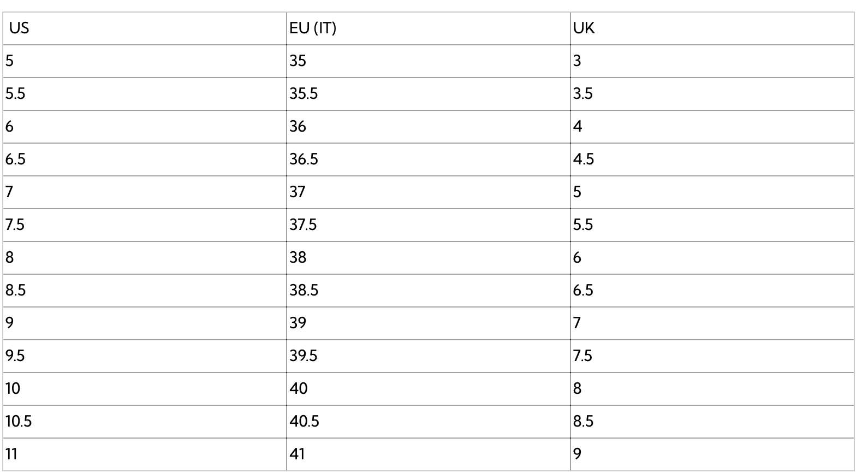Click the UK size 3.5 cell
The height and width of the screenshot is (473, 868).
coord(583,93)
